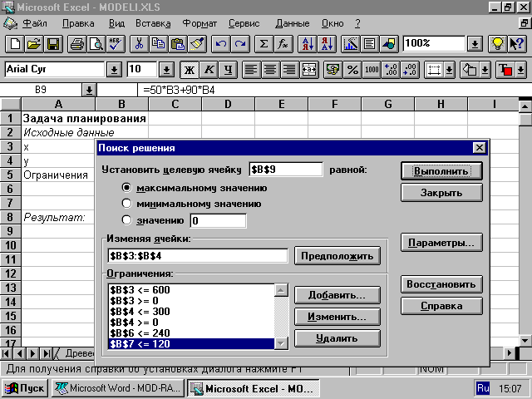Screen dimensions: 532x399
Task: Apply Currency style icon
Action: click(332, 70)
